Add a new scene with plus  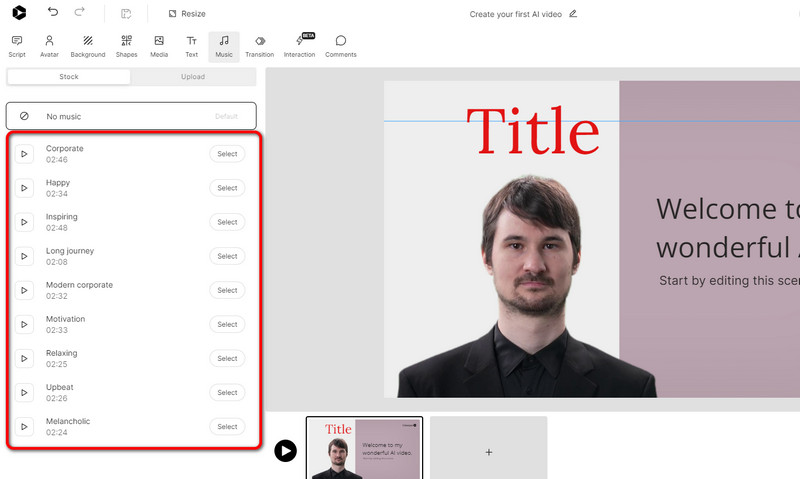[x=489, y=452]
